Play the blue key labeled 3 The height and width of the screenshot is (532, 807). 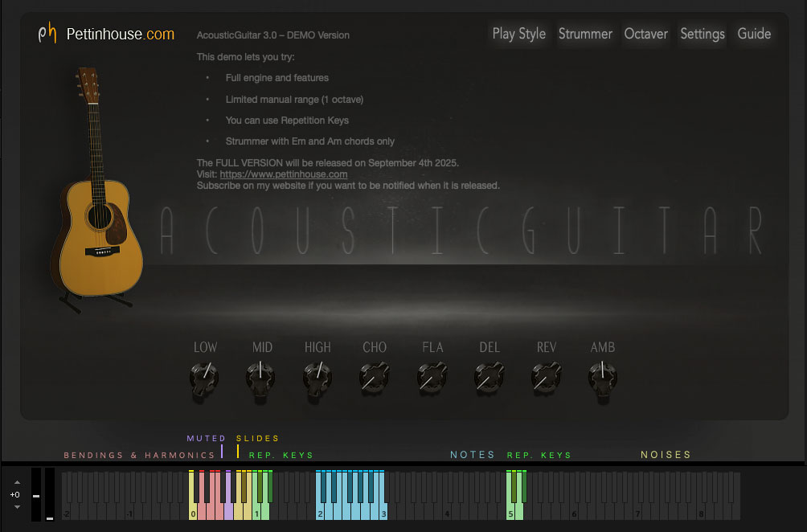pyautogui.click(x=383, y=512)
